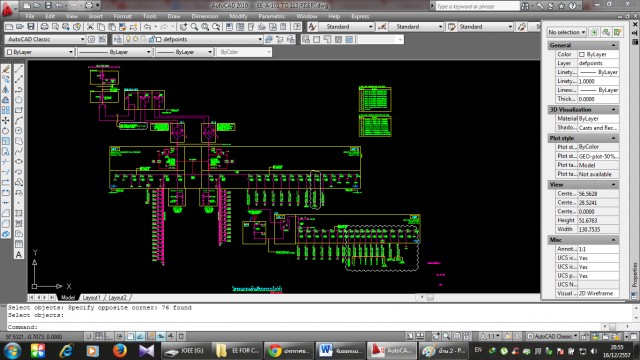The height and width of the screenshot is (360, 640).
Task: Open the File menu
Action: click(x=30, y=16)
